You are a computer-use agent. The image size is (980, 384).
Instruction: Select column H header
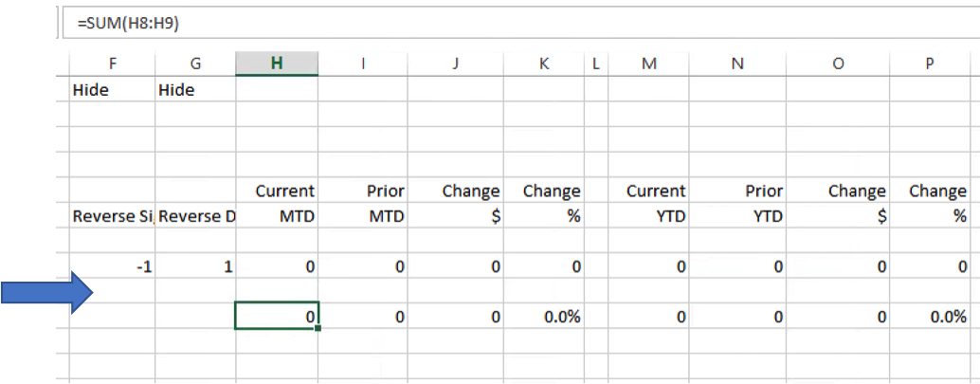[x=277, y=64]
